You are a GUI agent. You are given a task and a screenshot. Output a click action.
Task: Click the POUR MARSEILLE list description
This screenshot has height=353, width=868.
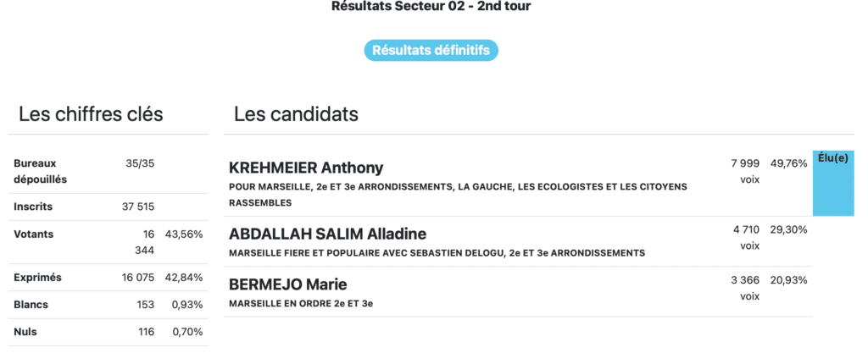458,194
